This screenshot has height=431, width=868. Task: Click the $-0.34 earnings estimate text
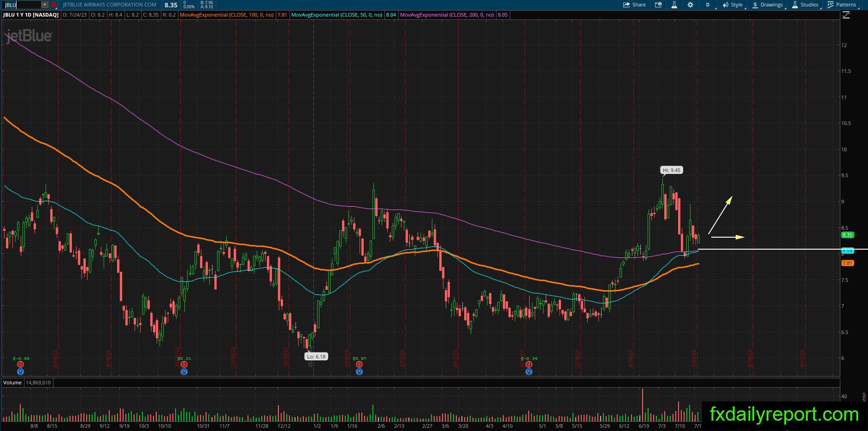(529, 359)
